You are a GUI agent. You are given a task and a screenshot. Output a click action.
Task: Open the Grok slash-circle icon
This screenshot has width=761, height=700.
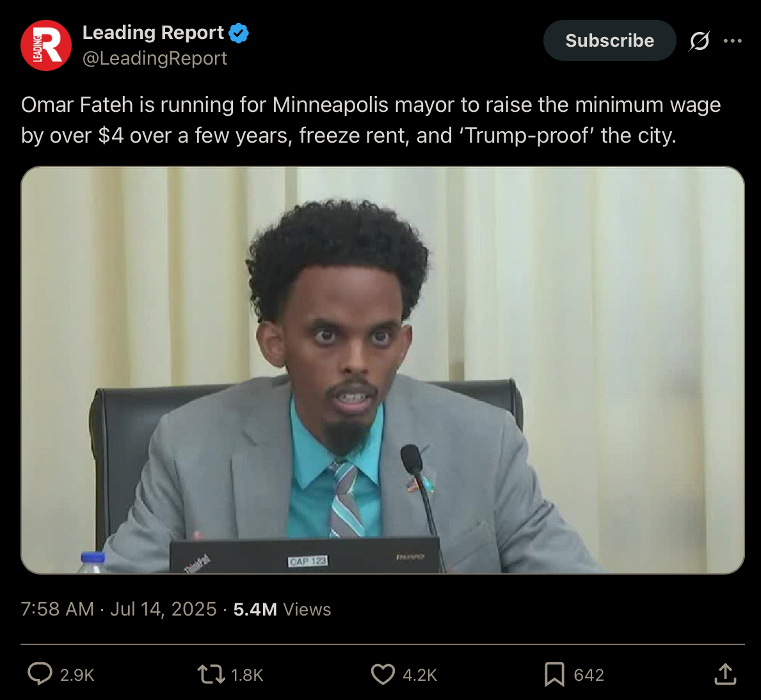coord(700,41)
